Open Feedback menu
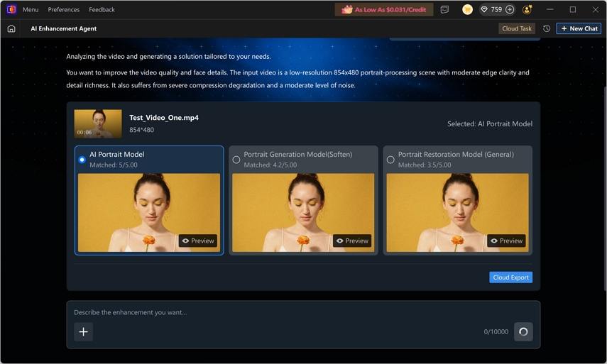 pos(102,10)
